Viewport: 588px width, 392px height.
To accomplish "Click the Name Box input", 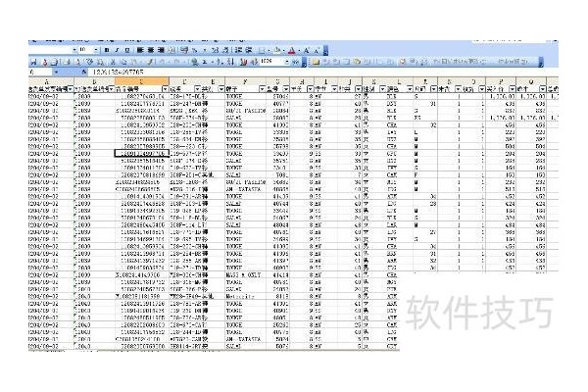I will pos(40,72).
